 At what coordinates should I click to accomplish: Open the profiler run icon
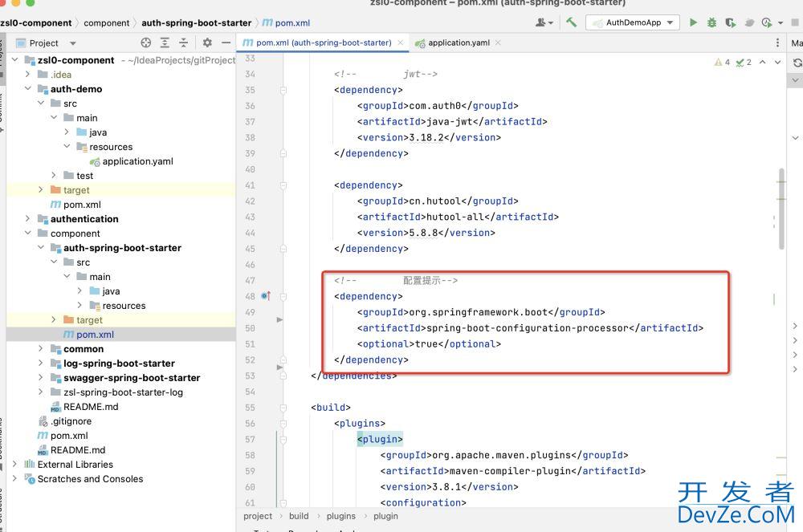pyautogui.click(x=767, y=22)
